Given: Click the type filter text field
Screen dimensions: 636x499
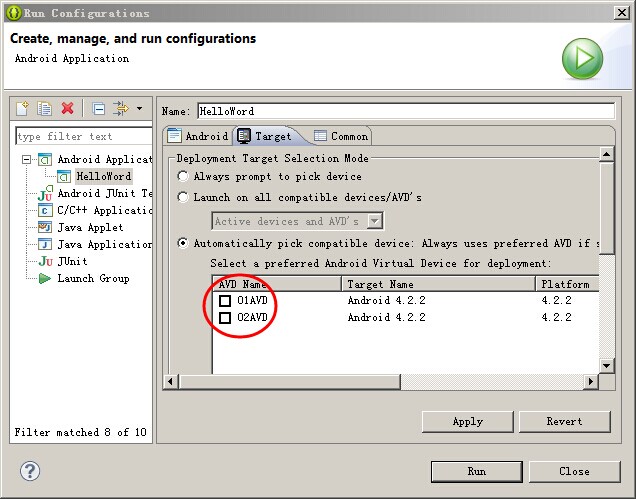Looking at the screenshot, I should tap(82, 136).
